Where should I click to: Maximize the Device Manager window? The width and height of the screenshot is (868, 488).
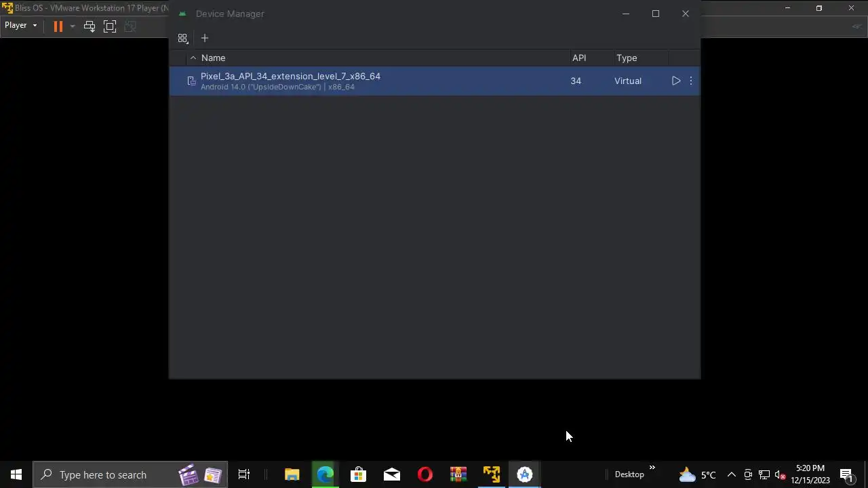[656, 14]
